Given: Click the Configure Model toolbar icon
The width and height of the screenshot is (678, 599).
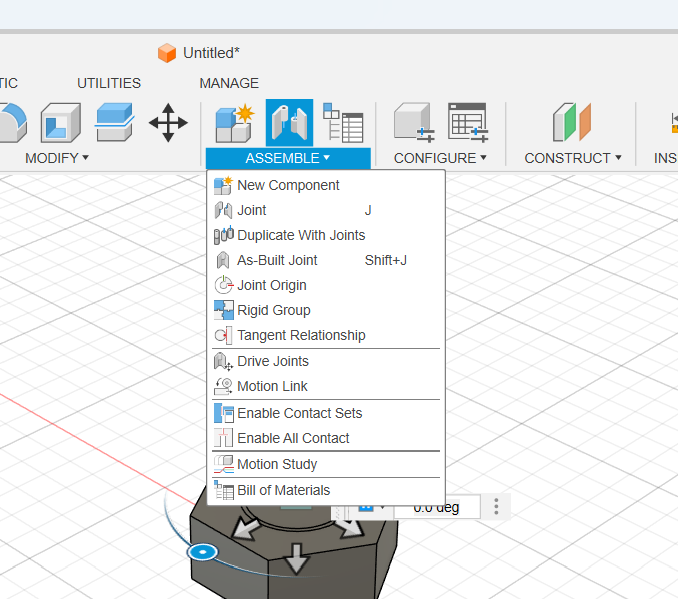Looking at the screenshot, I should [414, 122].
